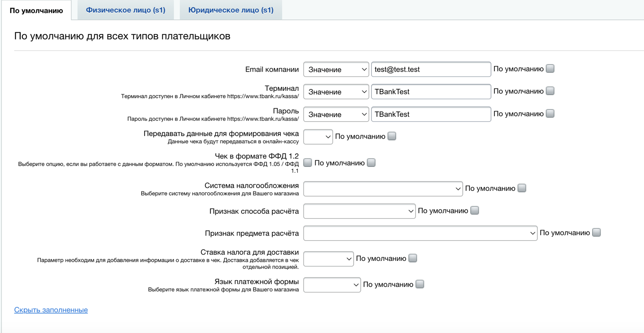
Task: Open the Язык платежной формы dropdown
Action: click(x=332, y=285)
